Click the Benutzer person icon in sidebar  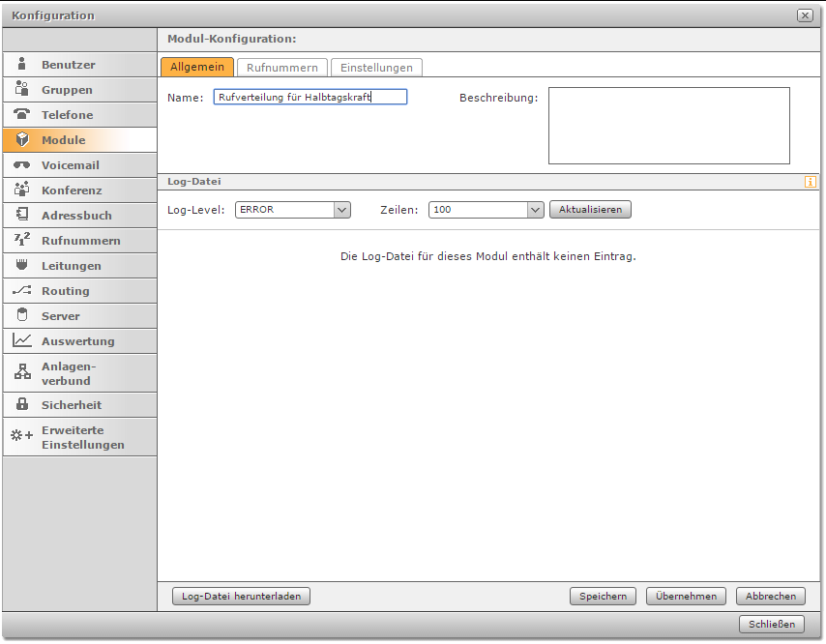point(22,65)
